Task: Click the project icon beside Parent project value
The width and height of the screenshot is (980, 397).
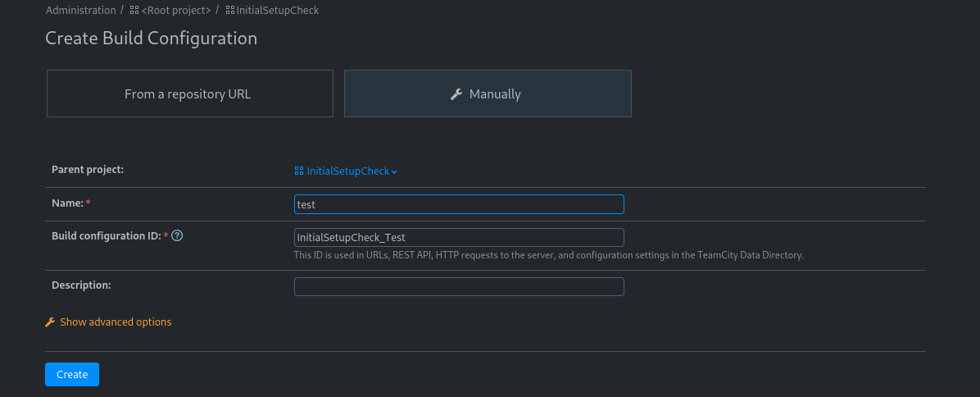Action: click(299, 171)
